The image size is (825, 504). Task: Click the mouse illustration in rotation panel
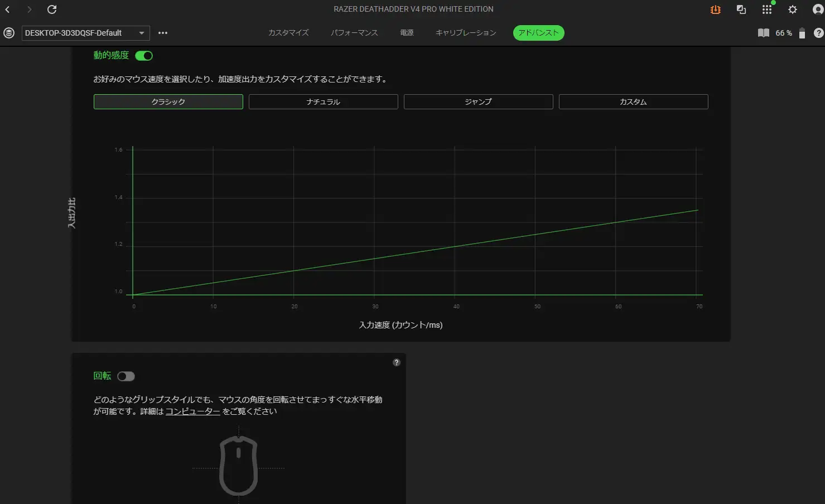click(239, 466)
